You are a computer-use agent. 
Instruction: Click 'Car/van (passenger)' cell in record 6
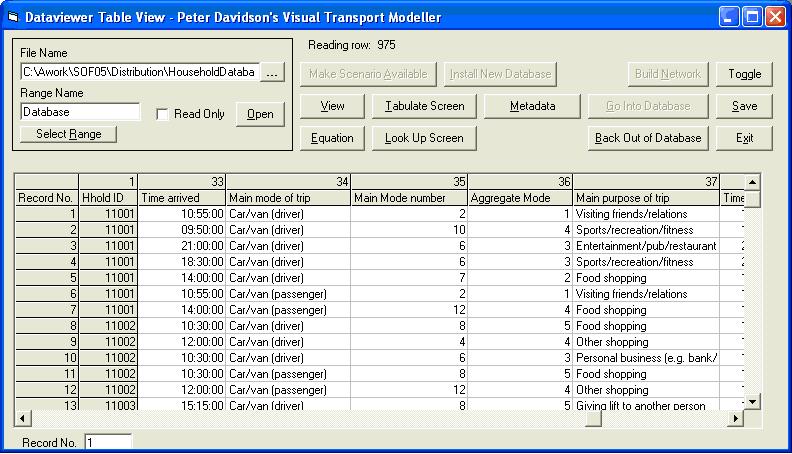pos(288,294)
